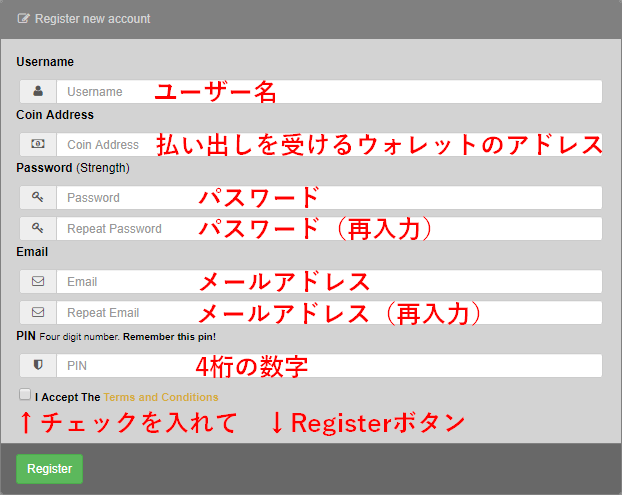This screenshot has height=495, width=622.
Task: Click the 'I Accept The' checkbox label
Action: (x=67, y=397)
